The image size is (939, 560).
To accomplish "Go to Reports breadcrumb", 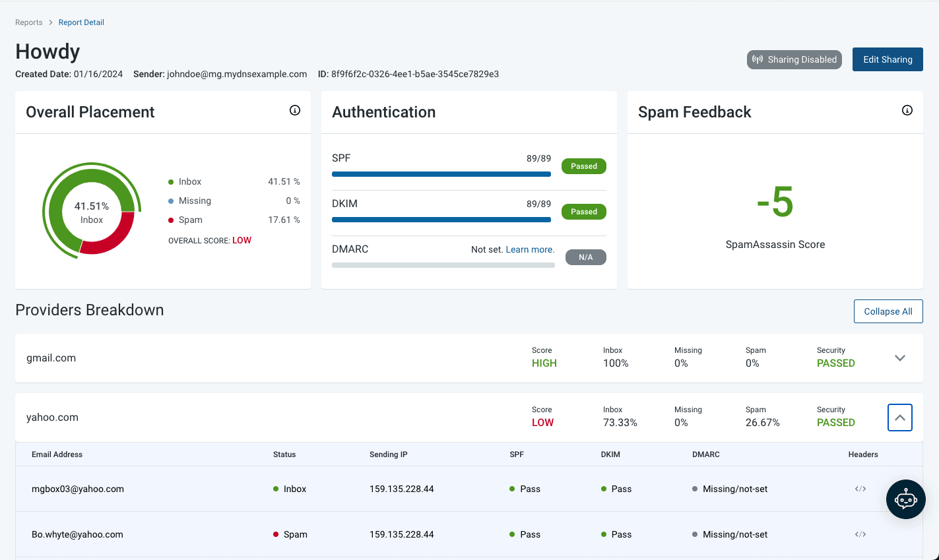I will coord(29,22).
